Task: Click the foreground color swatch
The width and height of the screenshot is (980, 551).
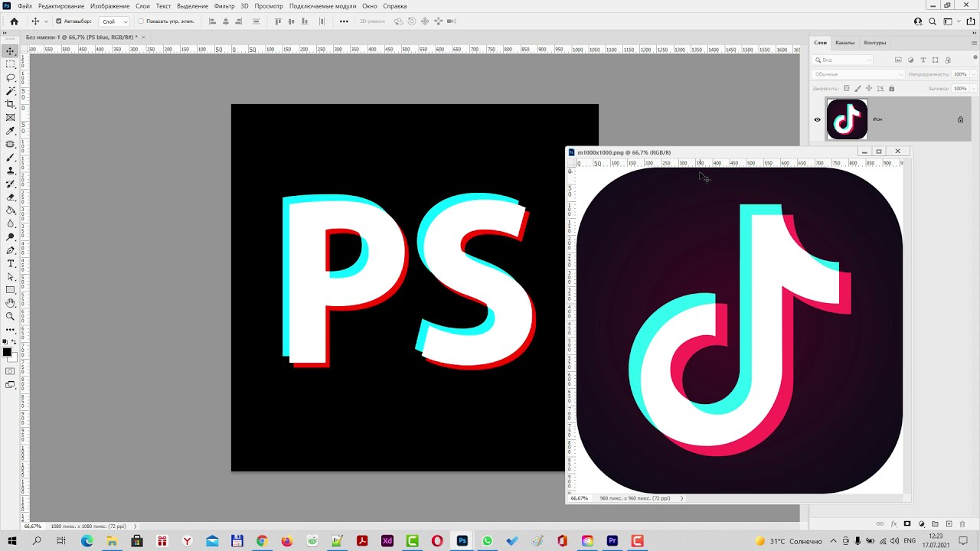Action: coord(7,352)
